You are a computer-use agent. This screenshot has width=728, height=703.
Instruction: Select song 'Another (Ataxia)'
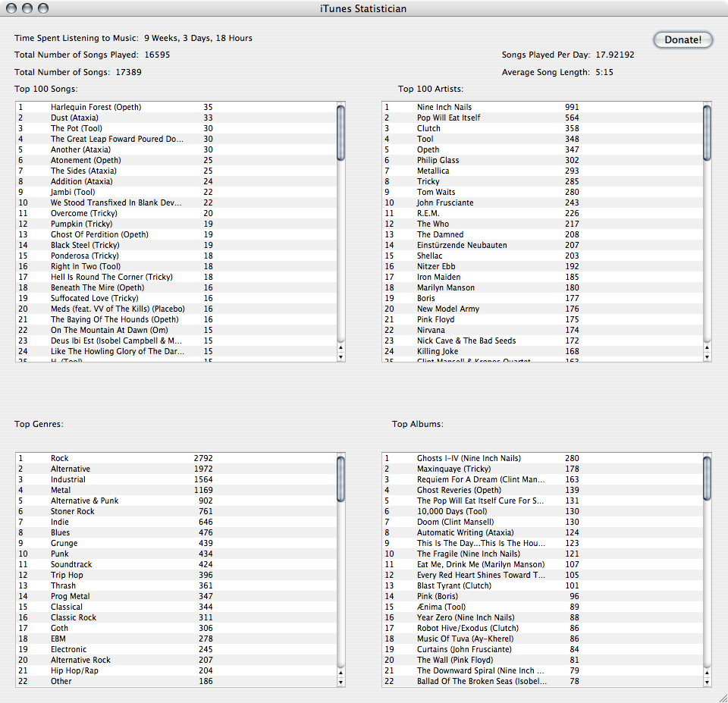[x=176, y=149]
